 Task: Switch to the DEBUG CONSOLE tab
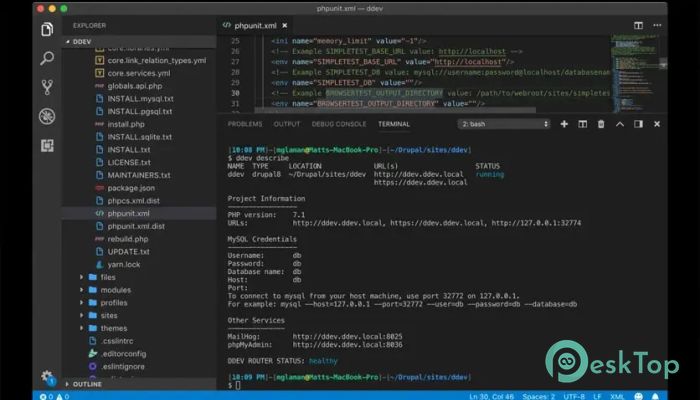point(339,124)
